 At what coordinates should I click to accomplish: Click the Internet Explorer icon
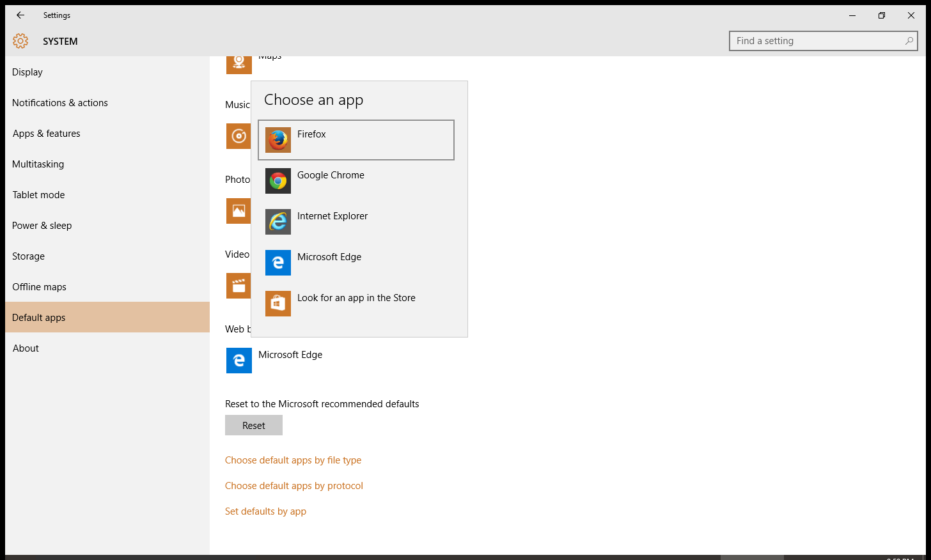coord(278,222)
